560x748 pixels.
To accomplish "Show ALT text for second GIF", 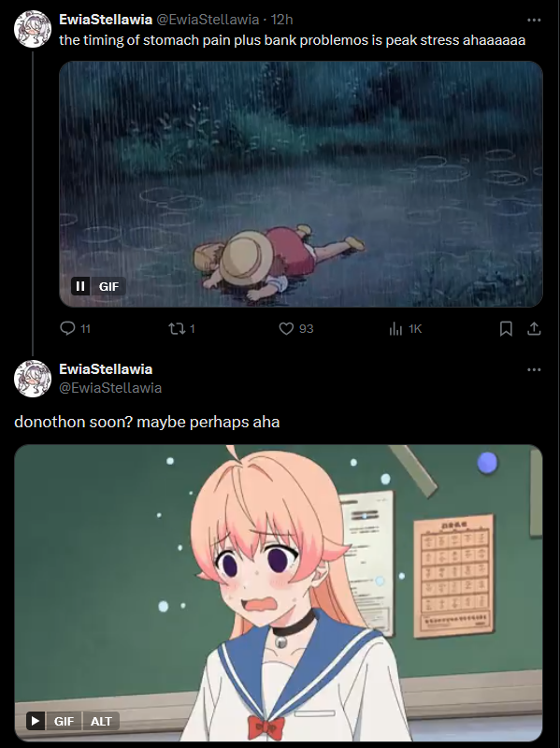I will pyautogui.click(x=101, y=721).
